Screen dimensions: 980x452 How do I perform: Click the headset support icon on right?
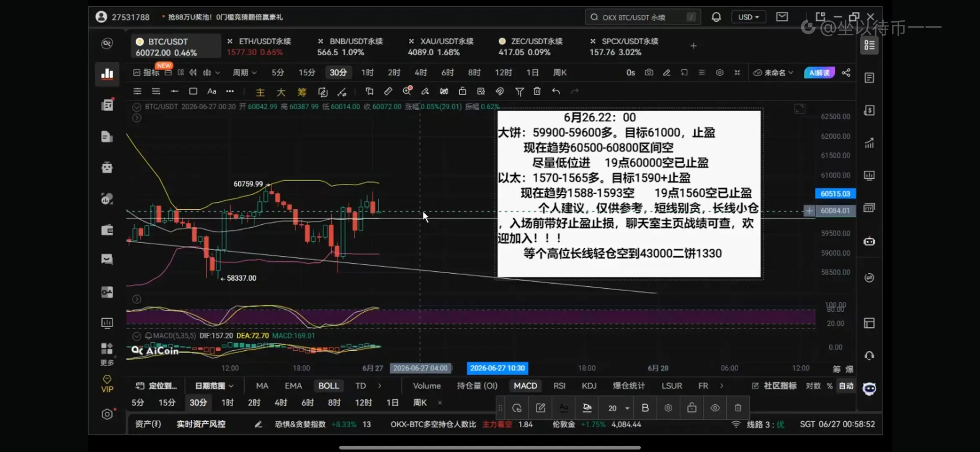coord(869,356)
